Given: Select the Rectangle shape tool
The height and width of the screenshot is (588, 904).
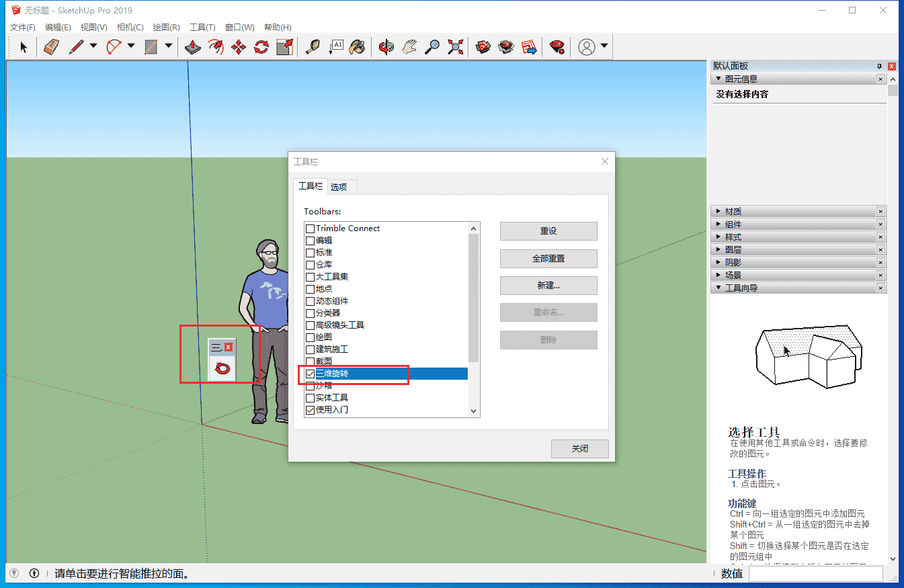Looking at the screenshot, I should (151, 47).
